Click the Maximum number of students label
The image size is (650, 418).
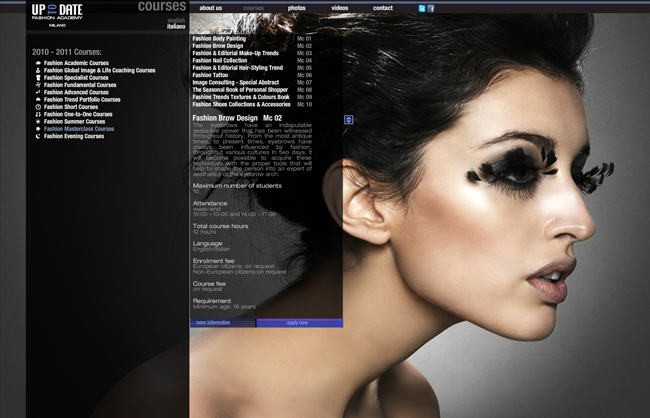(237, 186)
